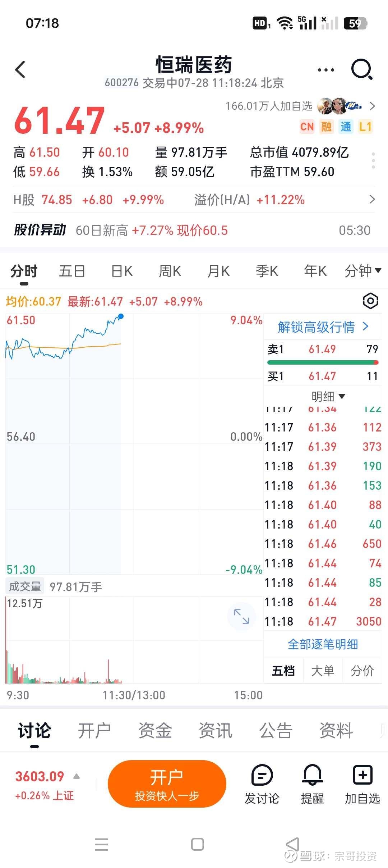
Task: Open 全部逐笔明细 link
Action: tap(323, 644)
